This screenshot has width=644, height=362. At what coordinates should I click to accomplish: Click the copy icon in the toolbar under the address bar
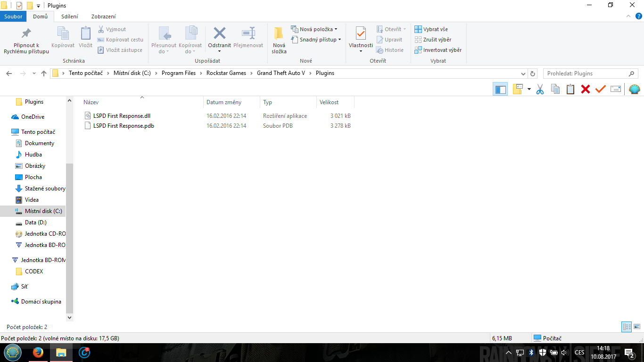click(x=555, y=89)
